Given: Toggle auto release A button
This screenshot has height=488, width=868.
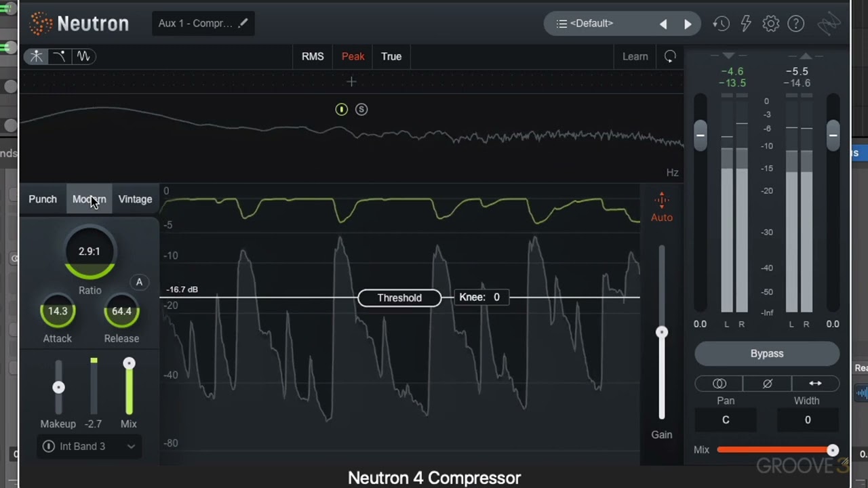Looking at the screenshot, I should pos(139,282).
